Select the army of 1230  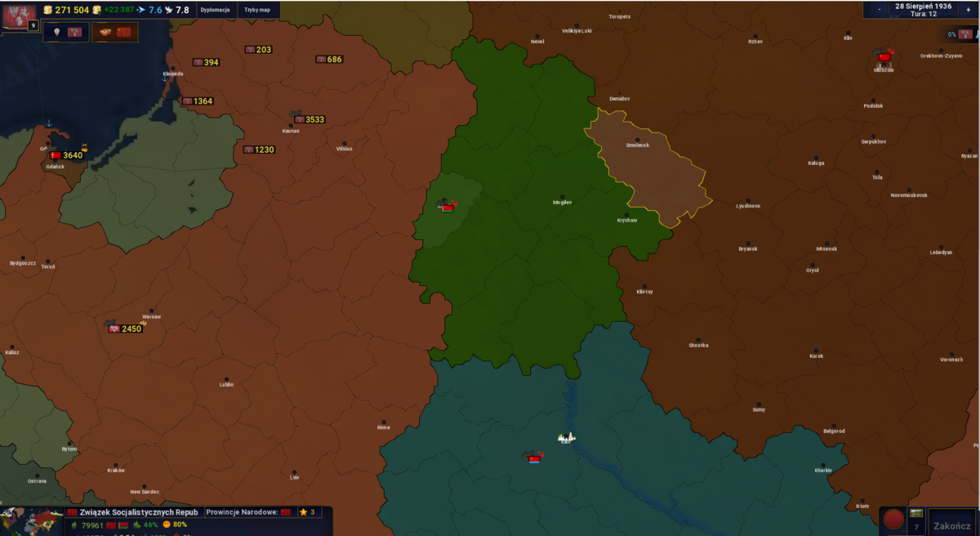tap(259, 150)
